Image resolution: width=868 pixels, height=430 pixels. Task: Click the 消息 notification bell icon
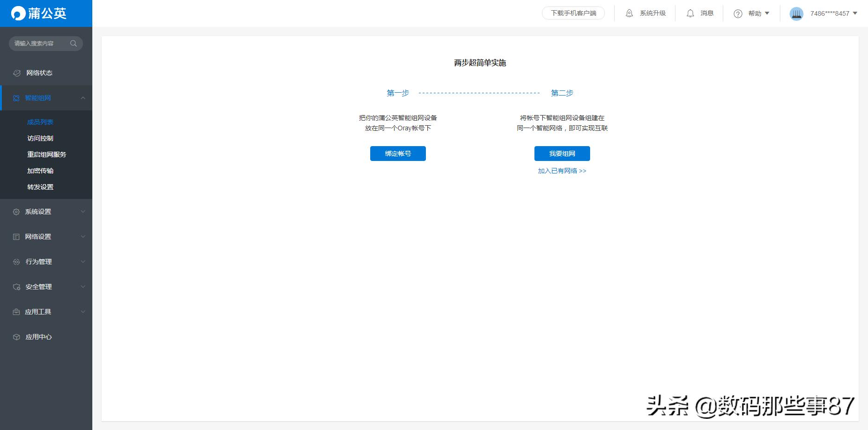(x=690, y=13)
